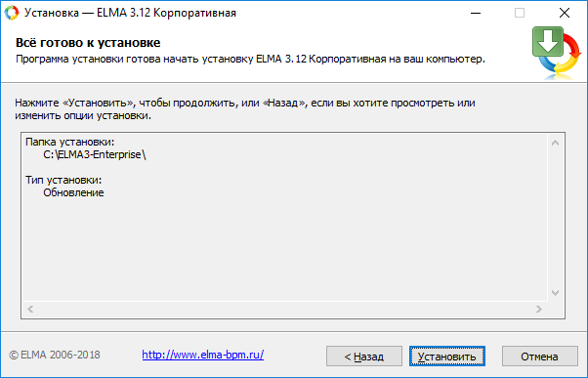Screen dimensions: 588x378
Task: Click the © ELMA 2006-2018 copyright text
Action: pos(55,355)
